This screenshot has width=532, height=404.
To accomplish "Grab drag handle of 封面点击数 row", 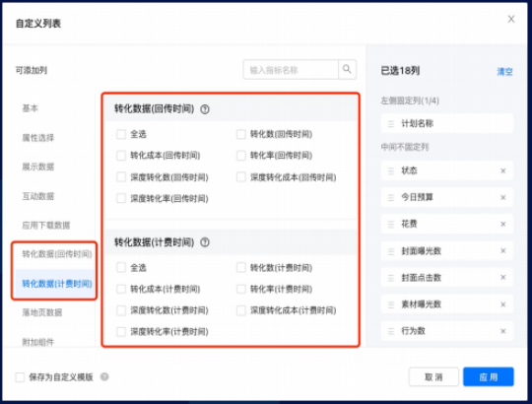I will tap(391, 278).
